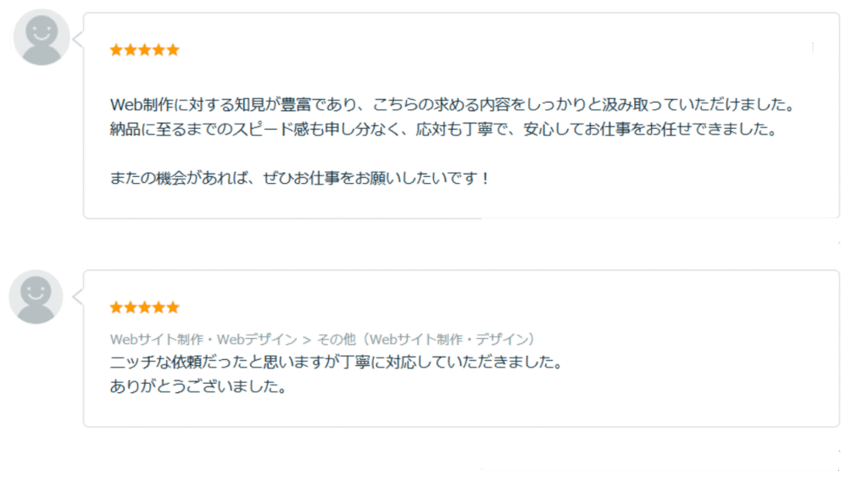Click the fourth star in the bottom review rating
This screenshot has height=488, width=868.
click(159, 308)
